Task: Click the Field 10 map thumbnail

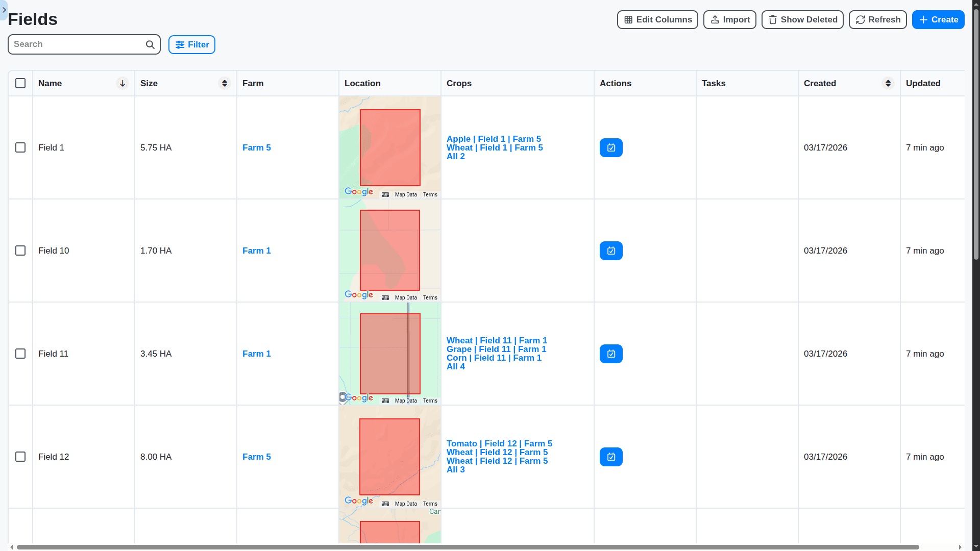Action: tap(390, 251)
